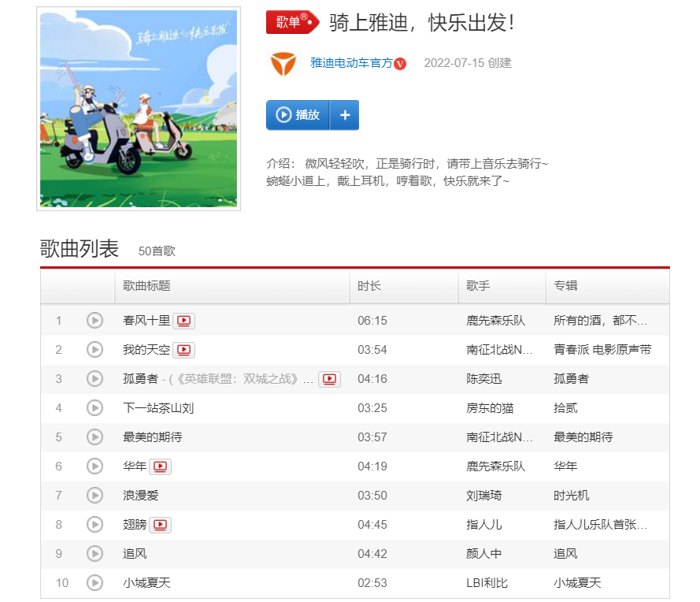Image resolution: width=700 pixels, height=602 pixels.
Task: Play the song 孤勇者
Action: [x=94, y=379]
